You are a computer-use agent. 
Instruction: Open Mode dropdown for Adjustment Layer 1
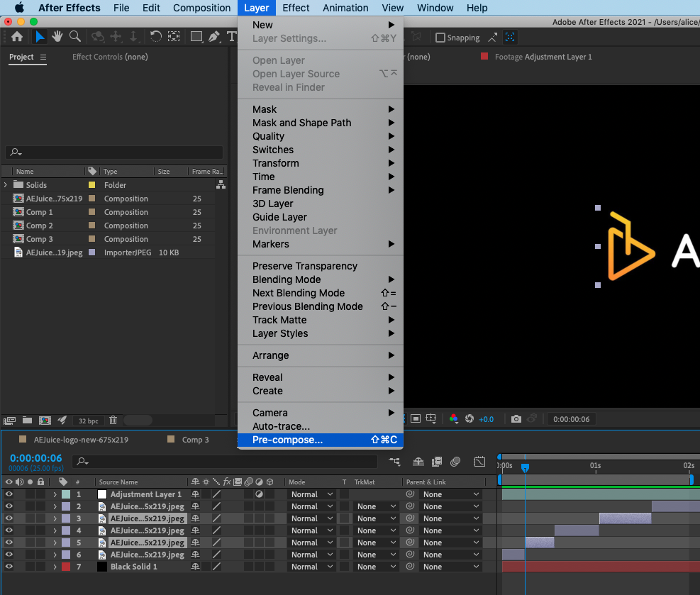(311, 494)
